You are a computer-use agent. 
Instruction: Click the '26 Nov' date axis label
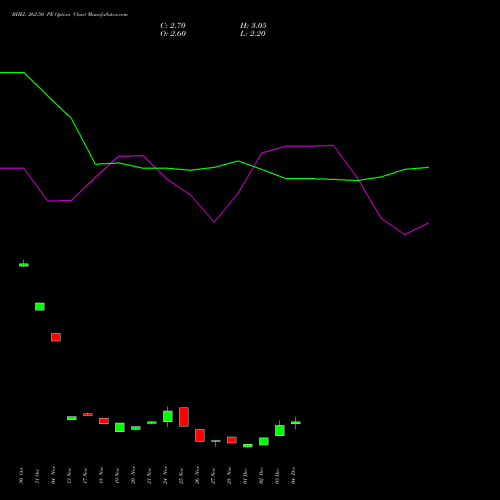coord(197,475)
